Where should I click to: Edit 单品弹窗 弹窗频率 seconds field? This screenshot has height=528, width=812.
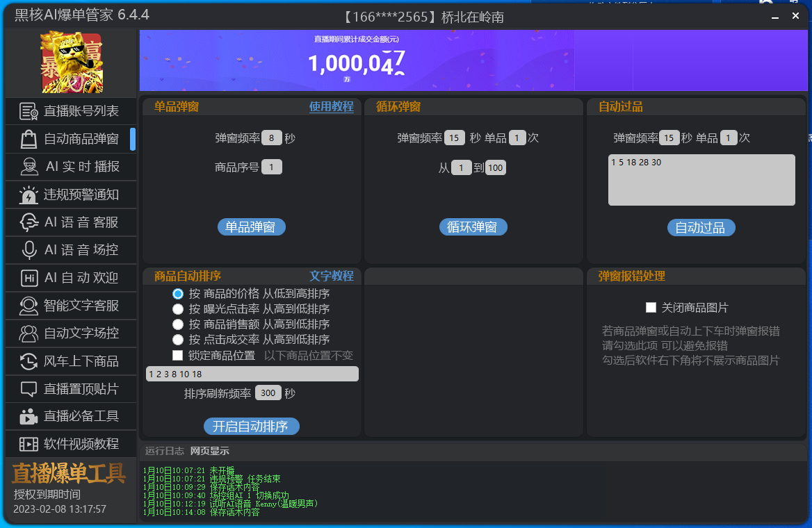[x=271, y=138]
